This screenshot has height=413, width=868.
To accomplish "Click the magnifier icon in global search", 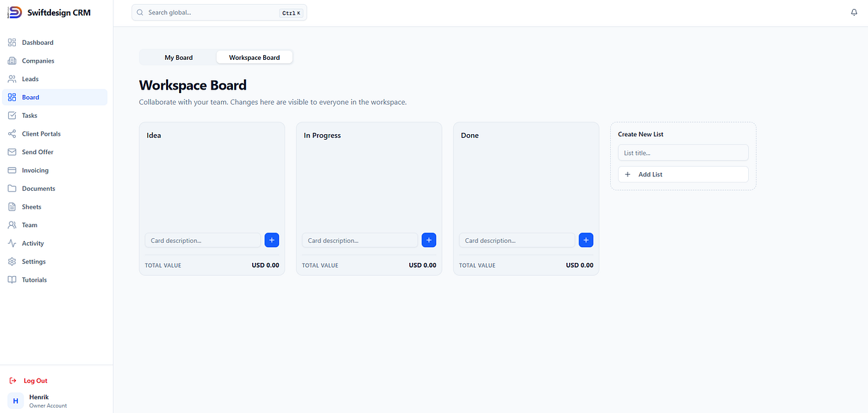I will coord(140,12).
